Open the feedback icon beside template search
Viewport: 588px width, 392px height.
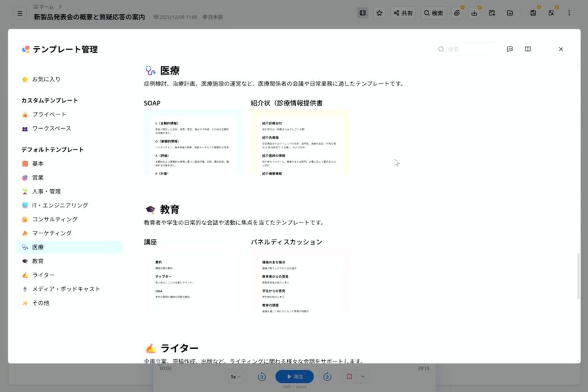509,49
